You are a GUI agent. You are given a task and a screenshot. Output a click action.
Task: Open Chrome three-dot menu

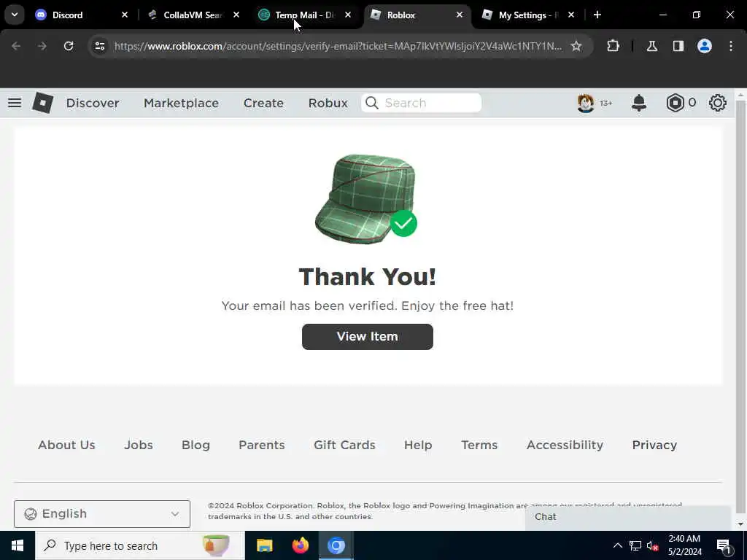tap(731, 46)
